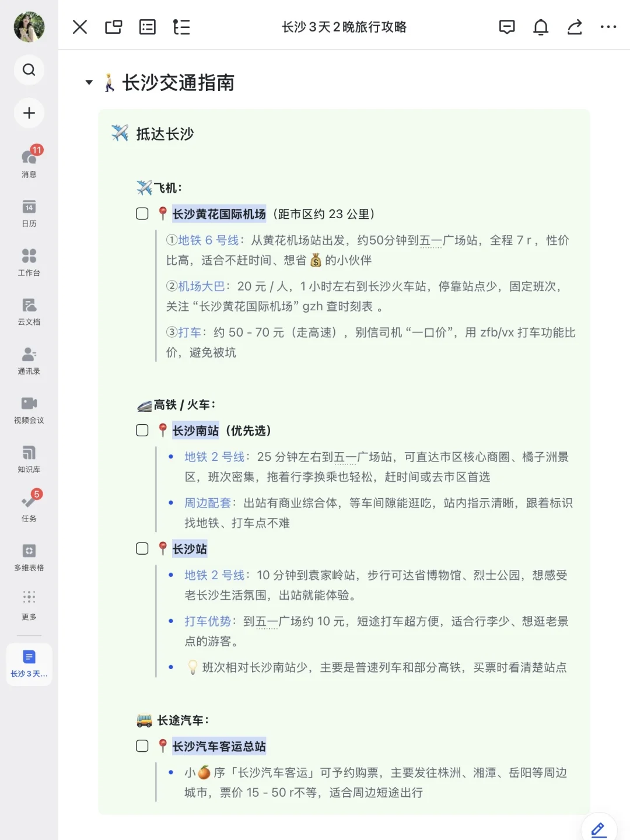Tick the checkbox beside 长沙南站
This screenshot has height=840, width=630.
pos(142,430)
